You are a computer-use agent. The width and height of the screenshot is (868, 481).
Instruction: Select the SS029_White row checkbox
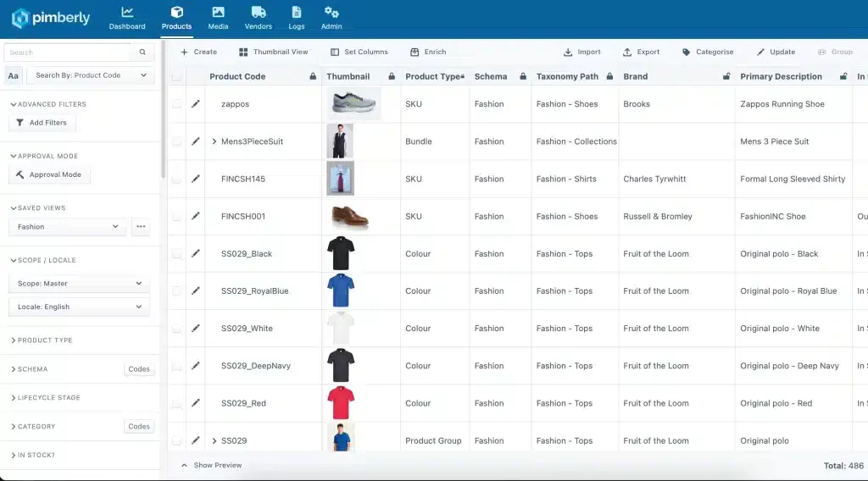pyautogui.click(x=176, y=329)
